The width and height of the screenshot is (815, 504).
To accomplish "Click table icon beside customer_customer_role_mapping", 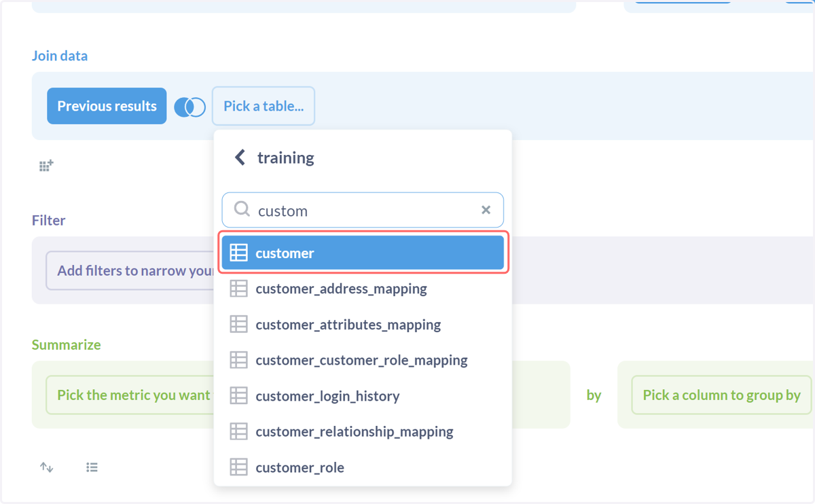I will pos(238,360).
